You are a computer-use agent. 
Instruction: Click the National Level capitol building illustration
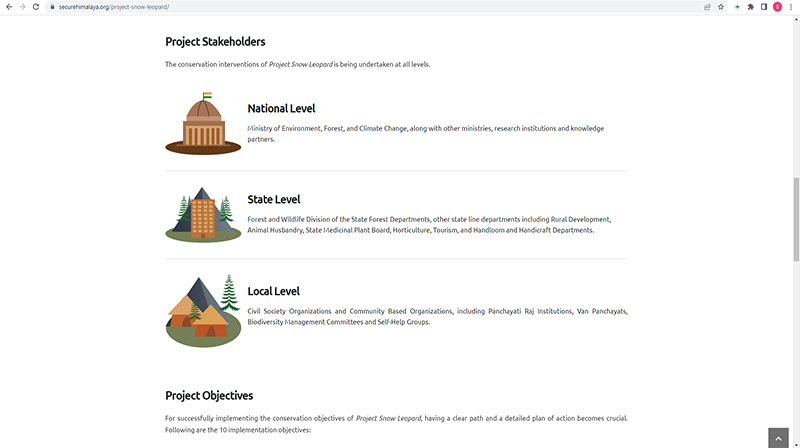pos(204,124)
